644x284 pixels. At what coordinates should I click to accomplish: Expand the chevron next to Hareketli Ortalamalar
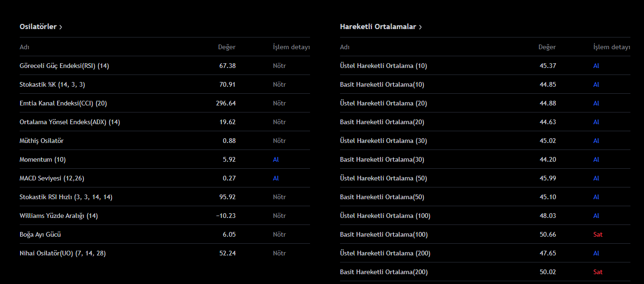421,27
